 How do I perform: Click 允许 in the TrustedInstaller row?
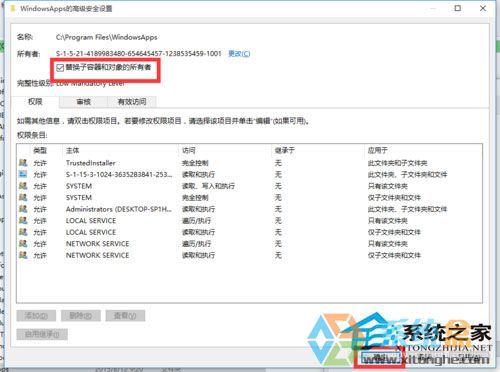click(40, 163)
